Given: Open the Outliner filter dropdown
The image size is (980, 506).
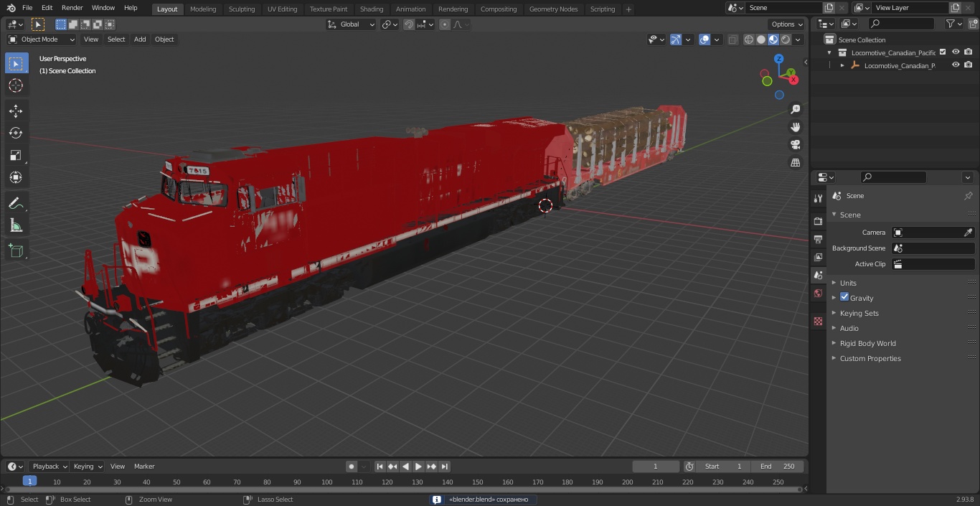Looking at the screenshot, I should pyautogui.click(x=953, y=24).
